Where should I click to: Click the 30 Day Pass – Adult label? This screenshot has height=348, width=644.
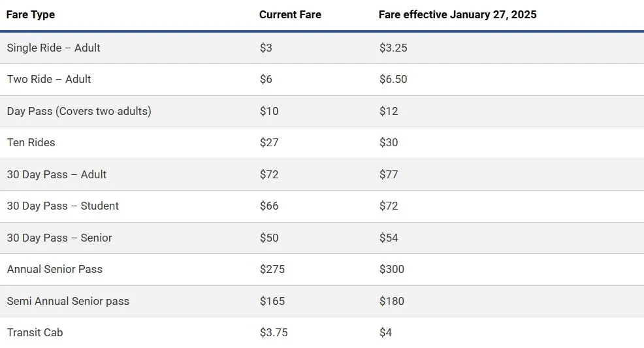(x=57, y=174)
